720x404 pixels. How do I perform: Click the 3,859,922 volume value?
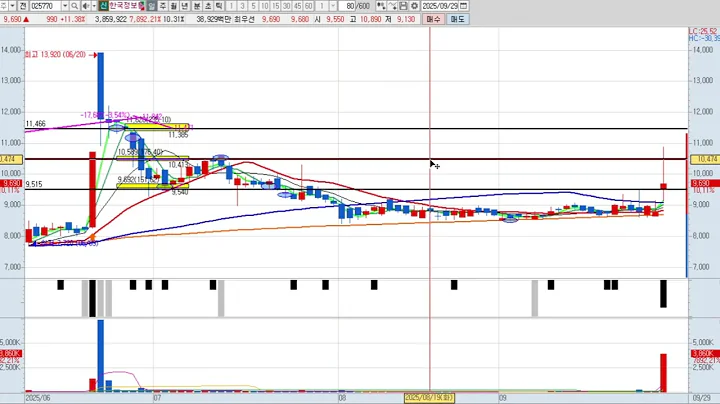(x=111, y=19)
